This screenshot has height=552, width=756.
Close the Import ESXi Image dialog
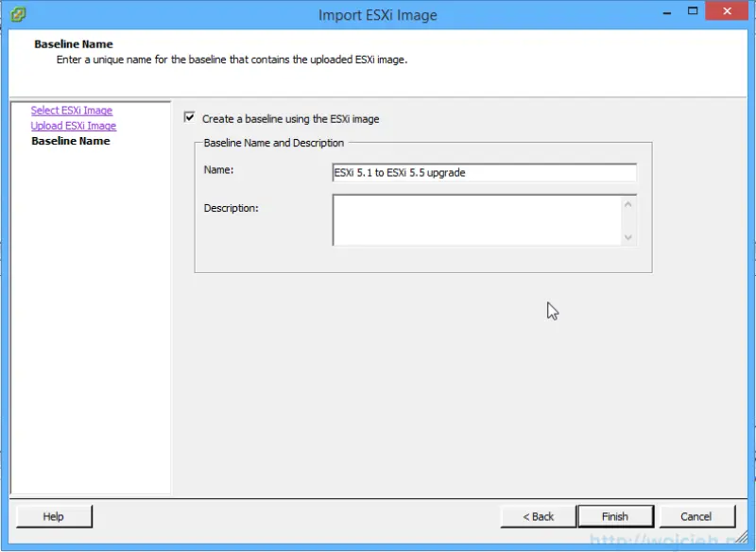point(725,10)
